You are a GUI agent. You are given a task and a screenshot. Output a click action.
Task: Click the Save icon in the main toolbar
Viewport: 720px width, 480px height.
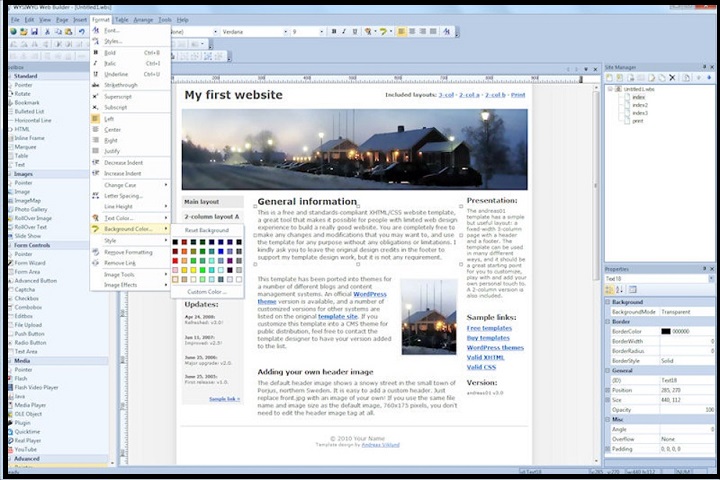(34, 32)
